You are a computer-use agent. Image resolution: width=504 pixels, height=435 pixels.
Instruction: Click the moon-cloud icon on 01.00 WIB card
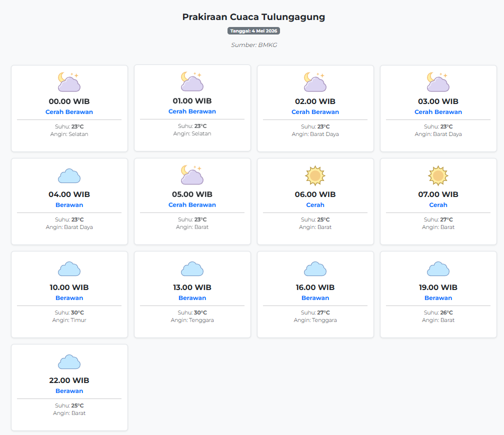pyautogui.click(x=192, y=81)
